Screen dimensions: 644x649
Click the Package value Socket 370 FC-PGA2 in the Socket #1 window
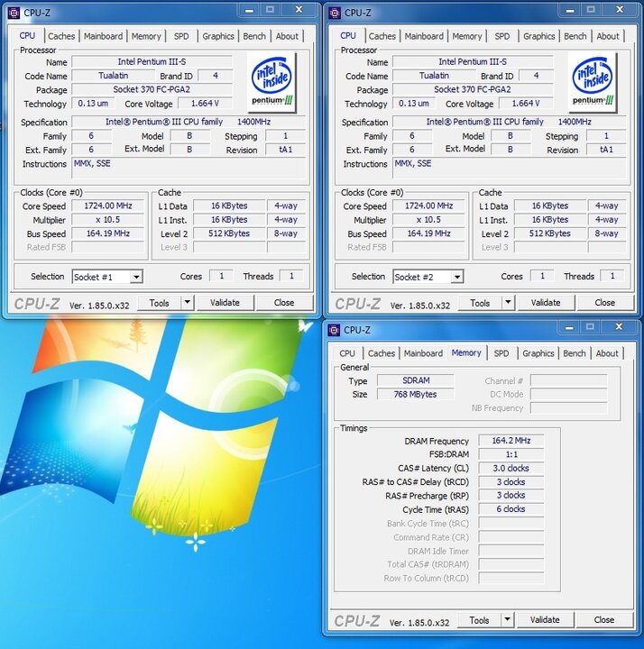coord(152,89)
